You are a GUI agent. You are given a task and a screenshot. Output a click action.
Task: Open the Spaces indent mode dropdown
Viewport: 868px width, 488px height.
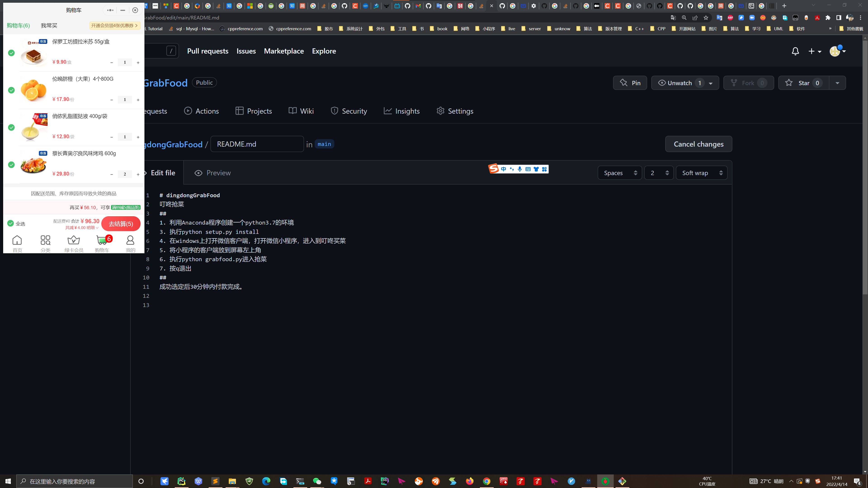point(620,173)
